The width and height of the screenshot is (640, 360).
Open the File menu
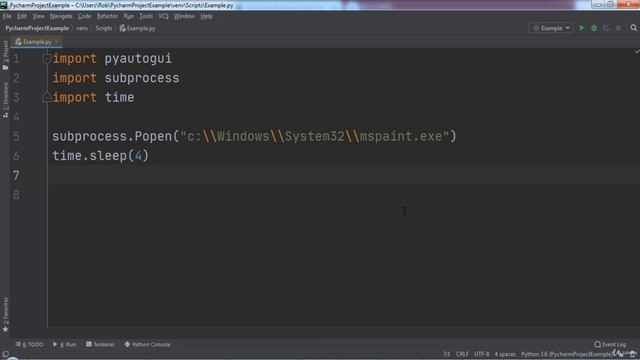(x=7, y=16)
